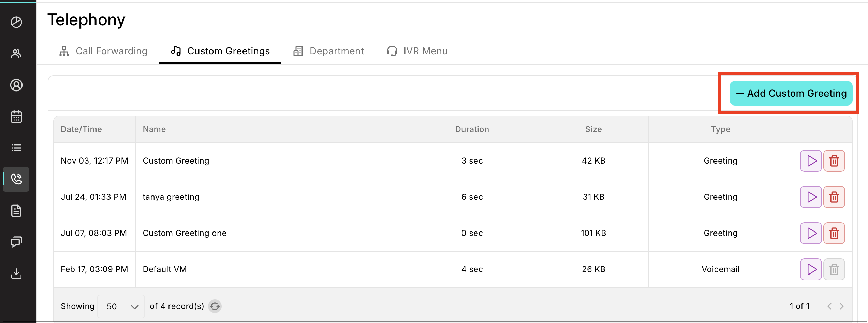Switch to the Call Forwarding tab
The image size is (868, 323).
pyautogui.click(x=103, y=51)
